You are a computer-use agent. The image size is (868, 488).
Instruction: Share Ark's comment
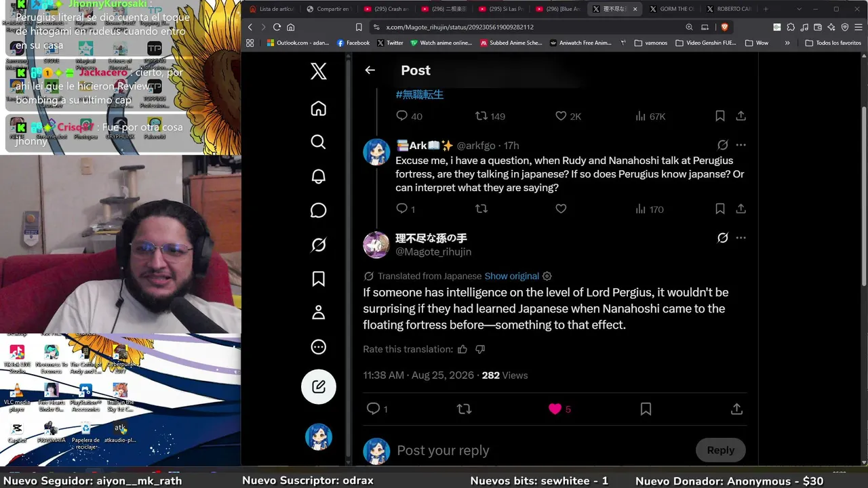click(741, 209)
